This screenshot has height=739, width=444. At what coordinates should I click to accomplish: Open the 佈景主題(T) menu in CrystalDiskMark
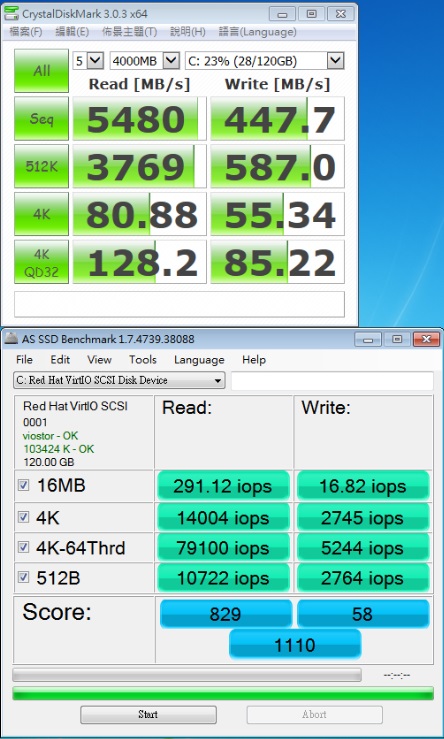pos(130,32)
